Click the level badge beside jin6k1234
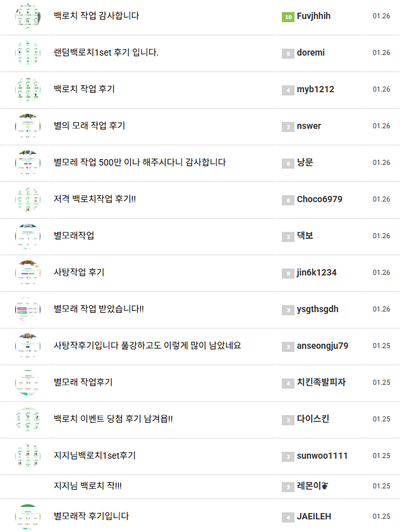Image resolution: width=400 pixels, height=532 pixels. 288,273
